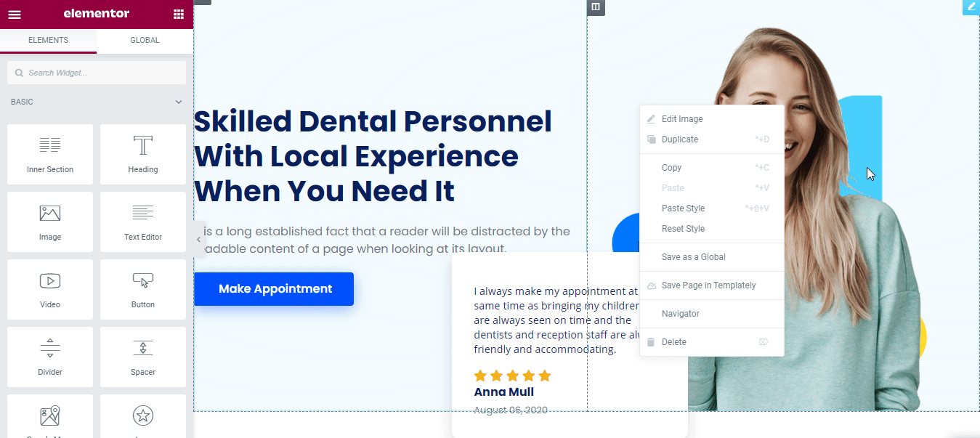Image resolution: width=980 pixels, height=438 pixels.
Task: Choose Copy from context menu
Action: point(712,168)
